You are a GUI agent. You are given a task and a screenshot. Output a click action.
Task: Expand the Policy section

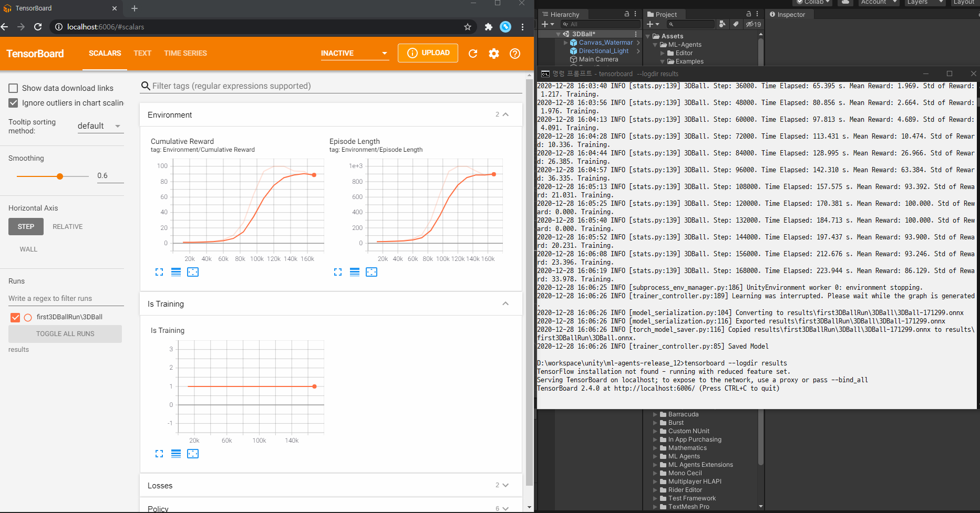point(506,508)
